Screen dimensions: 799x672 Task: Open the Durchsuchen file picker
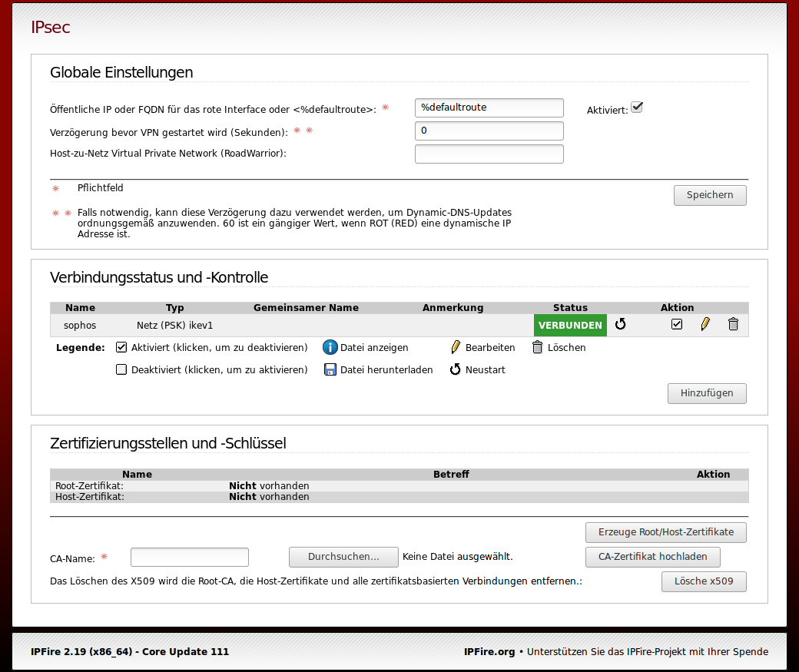click(343, 557)
